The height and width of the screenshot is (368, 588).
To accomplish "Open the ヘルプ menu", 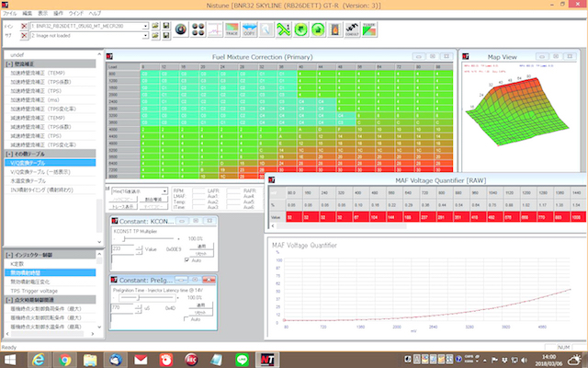I will [95, 14].
